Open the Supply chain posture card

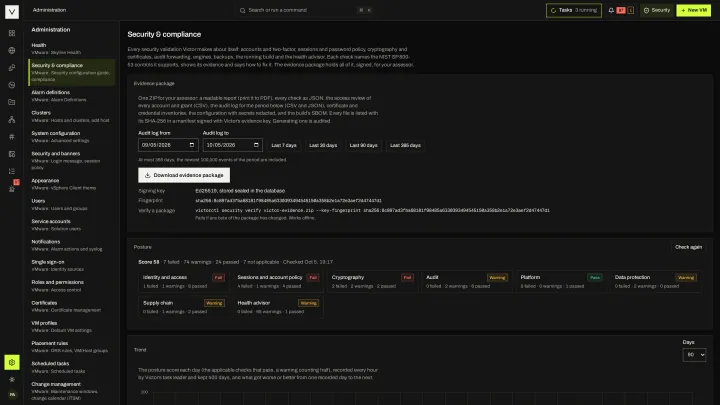click(184, 307)
